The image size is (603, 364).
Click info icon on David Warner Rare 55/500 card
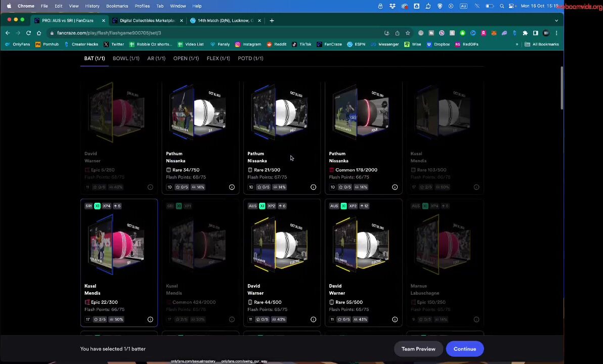click(395, 320)
